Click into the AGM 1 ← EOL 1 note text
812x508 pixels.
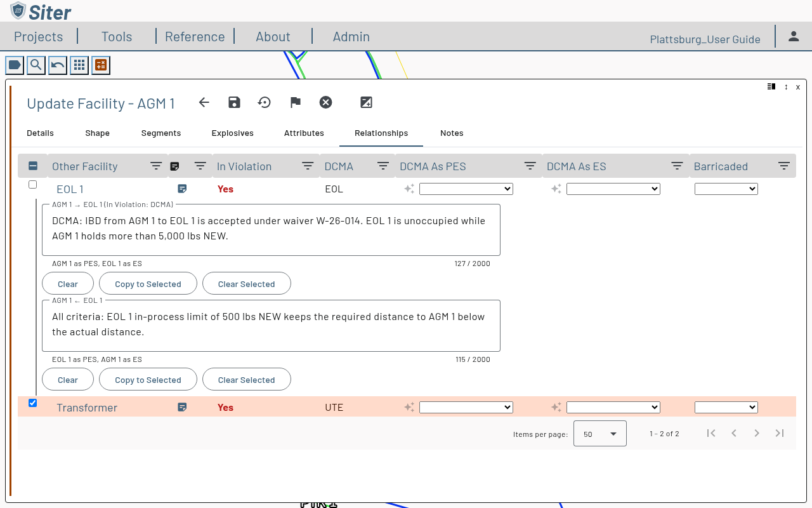tap(271, 325)
